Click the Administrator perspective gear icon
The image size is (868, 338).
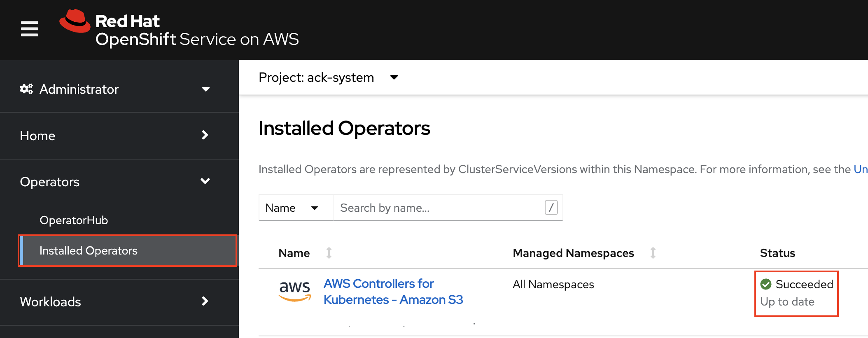[26, 89]
